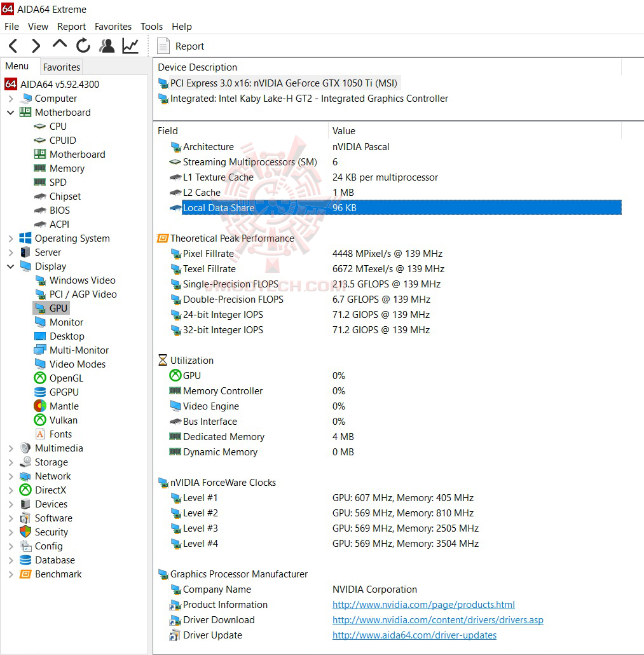Select the Config tree item
644x655 pixels.
click(x=41, y=546)
